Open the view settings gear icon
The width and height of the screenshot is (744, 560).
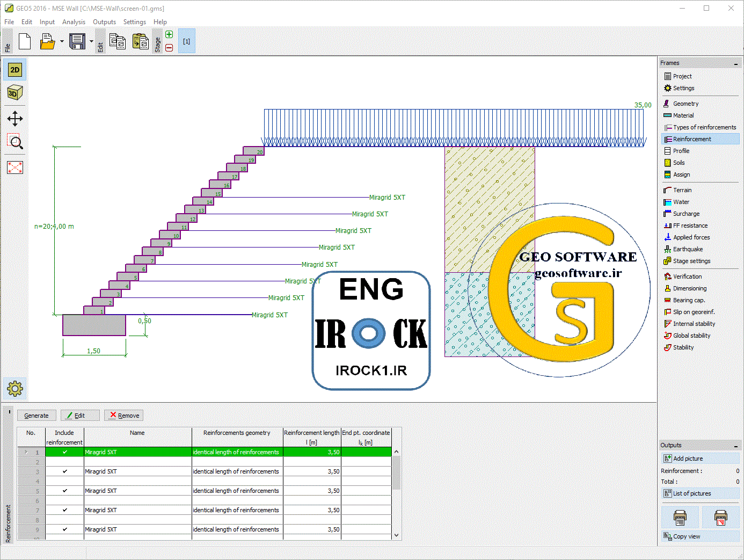click(15, 388)
